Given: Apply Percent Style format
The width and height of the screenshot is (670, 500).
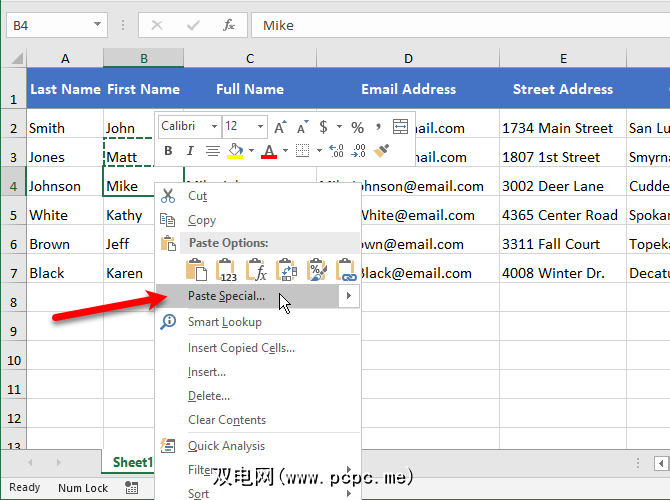Looking at the screenshot, I should point(357,127).
